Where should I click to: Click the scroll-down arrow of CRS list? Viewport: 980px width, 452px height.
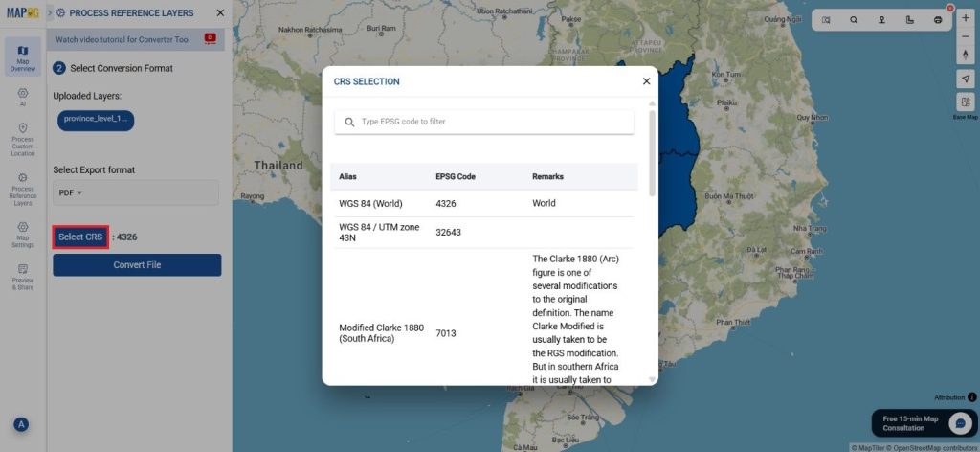point(653,379)
